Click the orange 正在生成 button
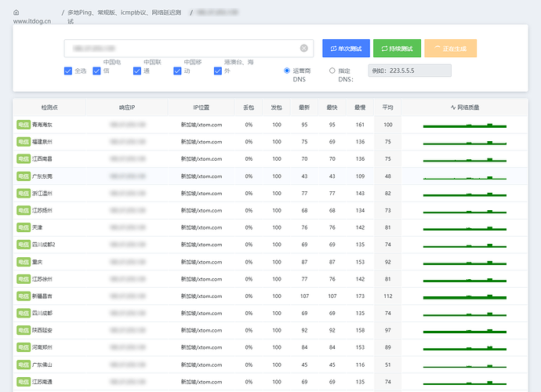Image resolution: width=541 pixels, height=392 pixels. (x=451, y=49)
